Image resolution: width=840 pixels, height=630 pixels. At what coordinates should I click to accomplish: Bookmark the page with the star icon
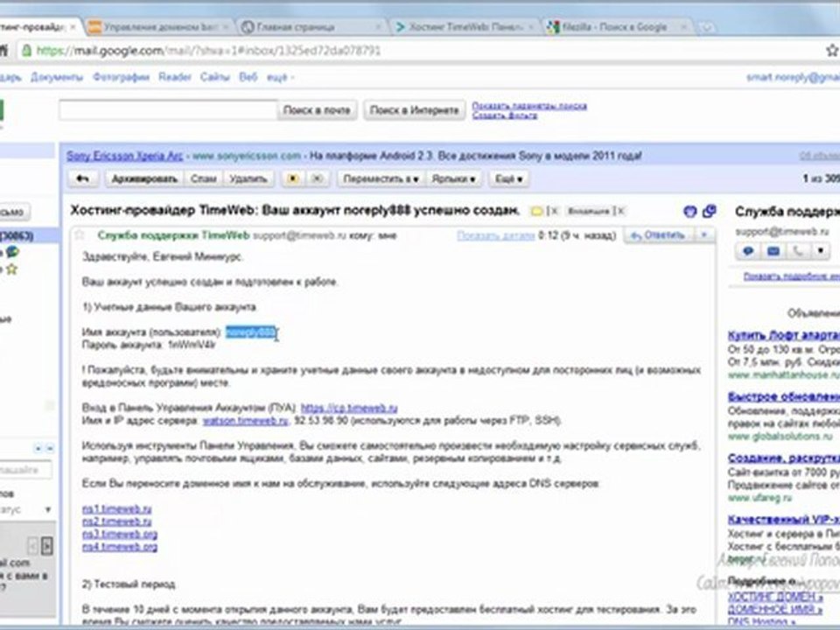point(832,51)
